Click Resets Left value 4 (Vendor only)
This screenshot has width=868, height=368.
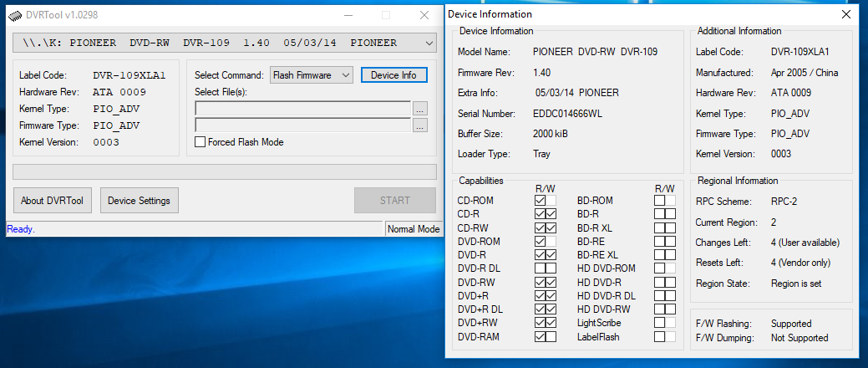(x=800, y=263)
